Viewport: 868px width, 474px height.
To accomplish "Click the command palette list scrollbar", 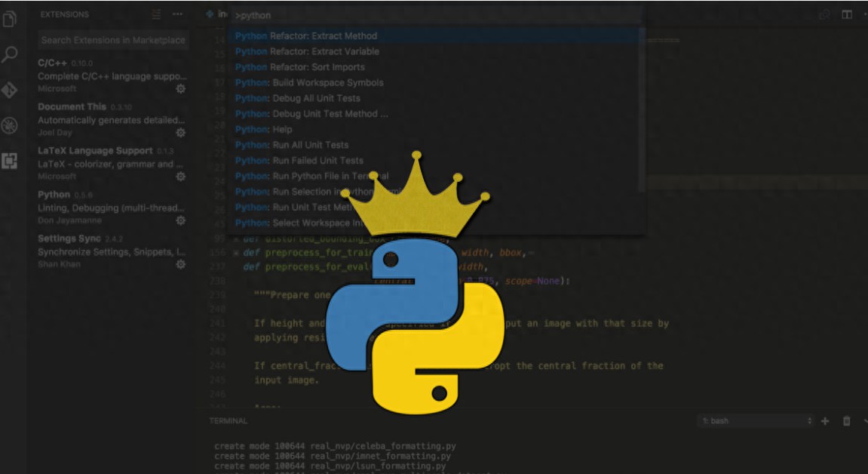I will [643, 111].
